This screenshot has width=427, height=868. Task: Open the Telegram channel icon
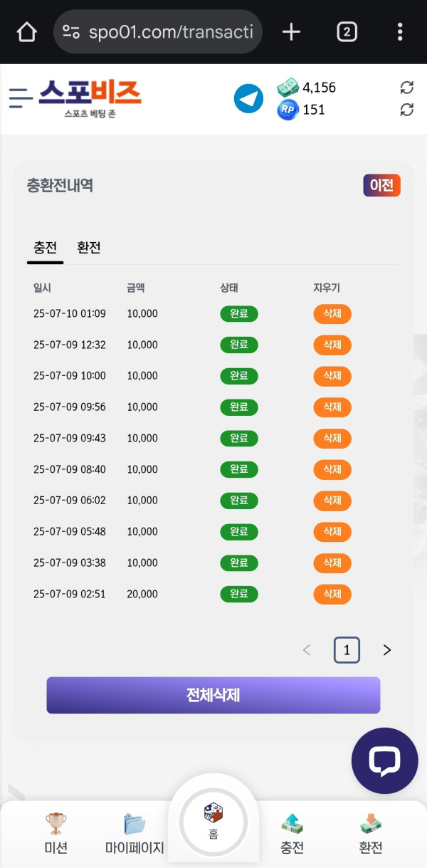tap(248, 98)
